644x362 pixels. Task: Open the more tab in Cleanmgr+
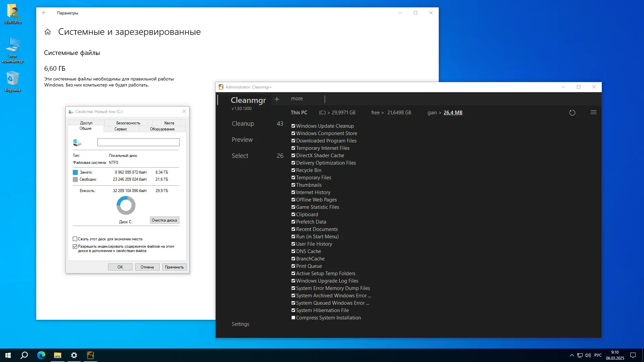[x=297, y=99]
